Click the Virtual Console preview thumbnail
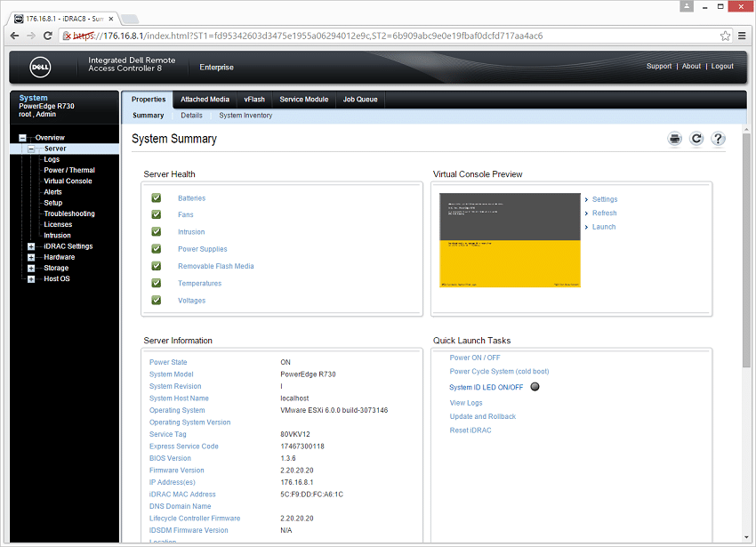 (x=510, y=240)
